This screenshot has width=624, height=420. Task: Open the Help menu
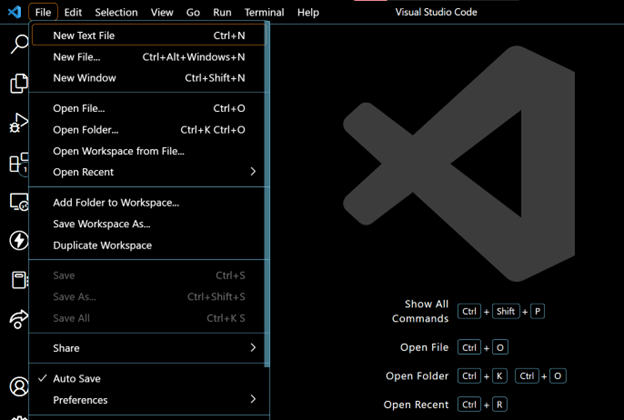click(308, 12)
